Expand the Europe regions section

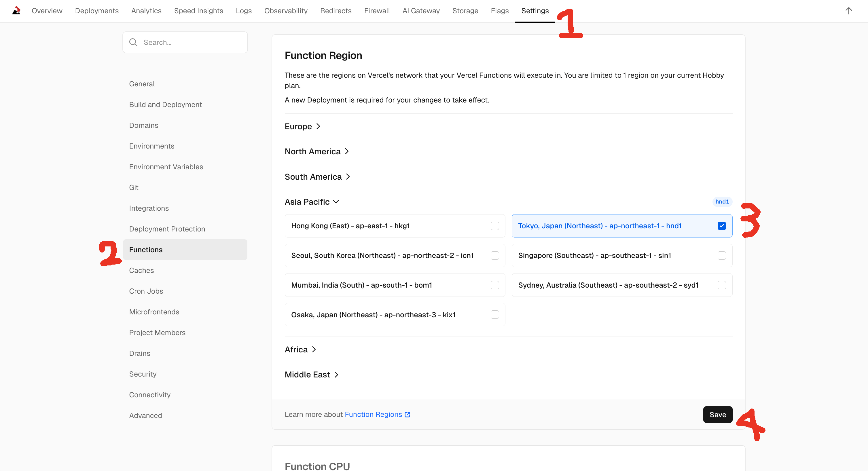tap(302, 126)
